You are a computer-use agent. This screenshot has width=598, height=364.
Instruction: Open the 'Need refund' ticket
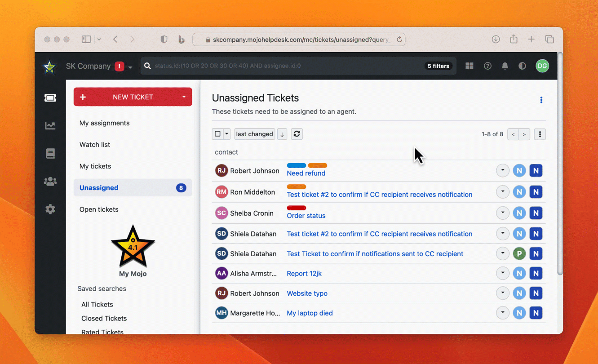[306, 173]
